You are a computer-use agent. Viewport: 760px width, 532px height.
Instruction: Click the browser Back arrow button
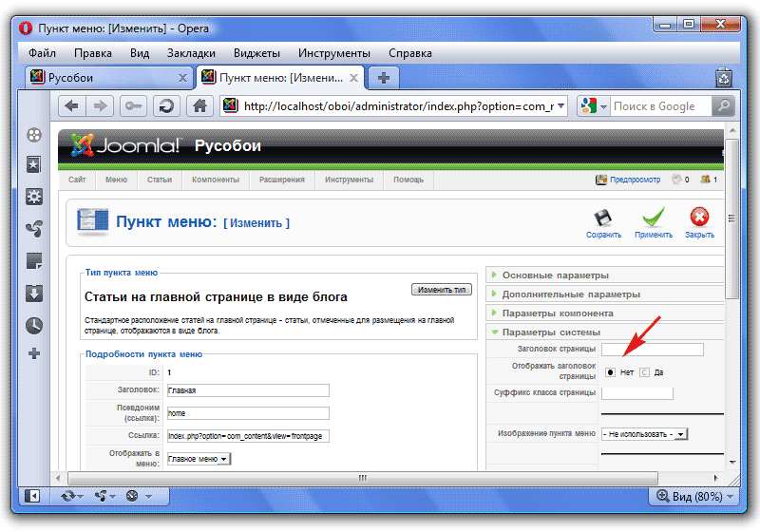[72, 106]
